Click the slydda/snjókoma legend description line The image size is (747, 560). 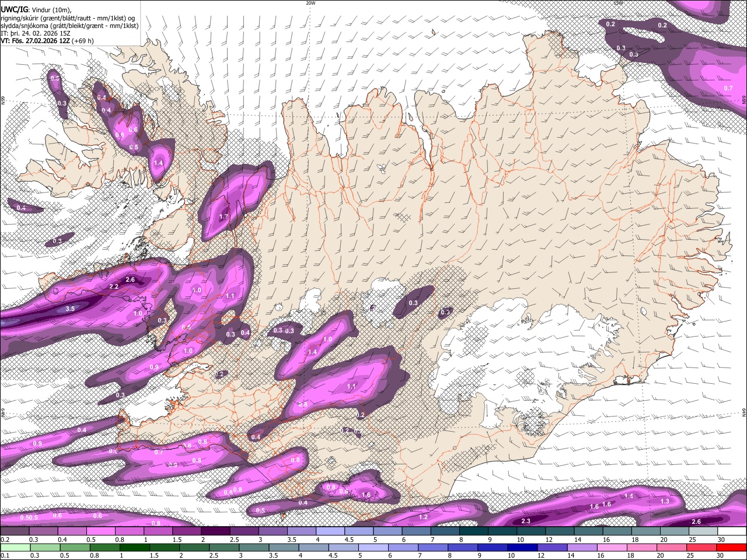tap(69, 26)
